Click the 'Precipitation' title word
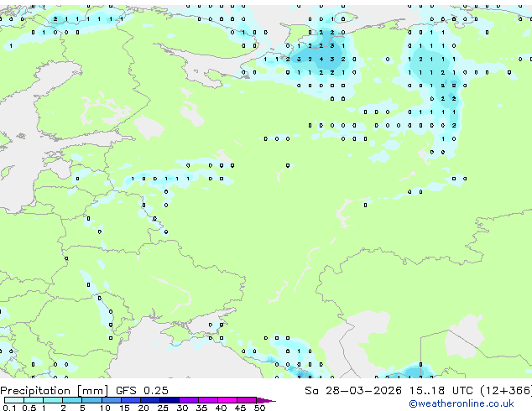The height and width of the screenshot is (411, 532). coord(35,391)
